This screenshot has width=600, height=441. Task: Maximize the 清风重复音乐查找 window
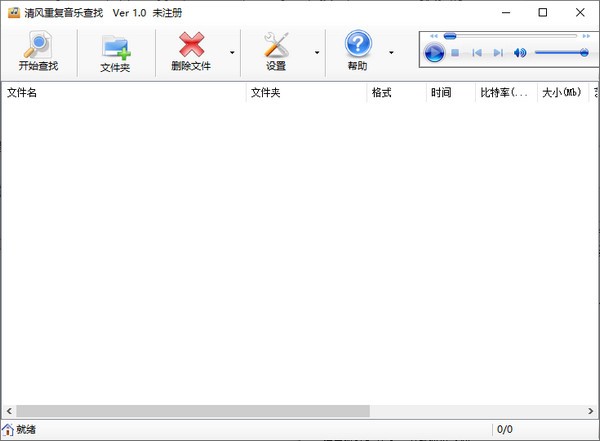tap(543, 13)
